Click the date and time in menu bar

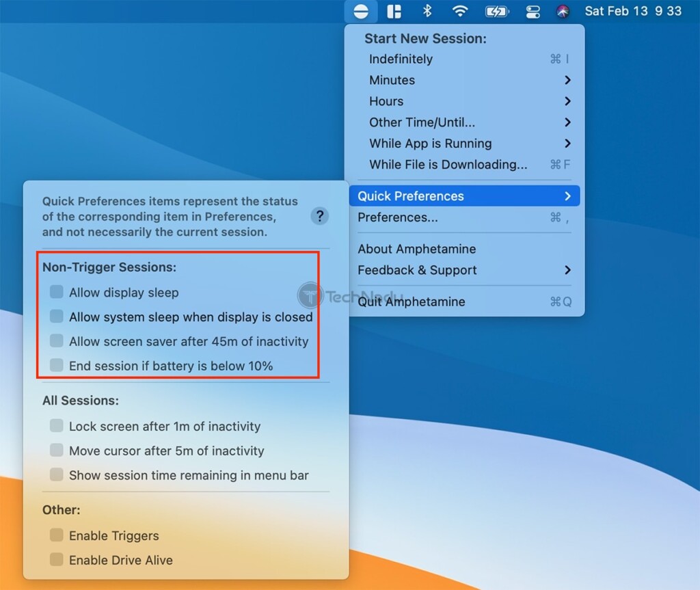[633, 11]
